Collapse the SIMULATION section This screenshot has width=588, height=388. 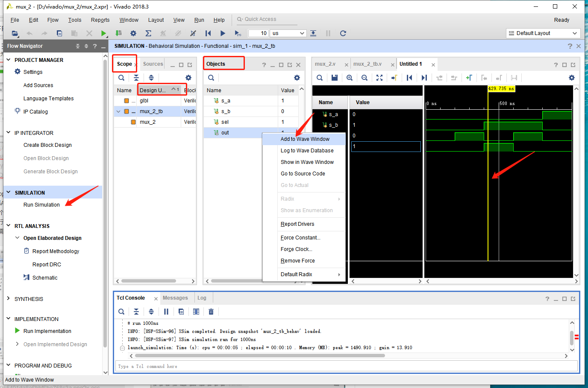pos(8,193)
